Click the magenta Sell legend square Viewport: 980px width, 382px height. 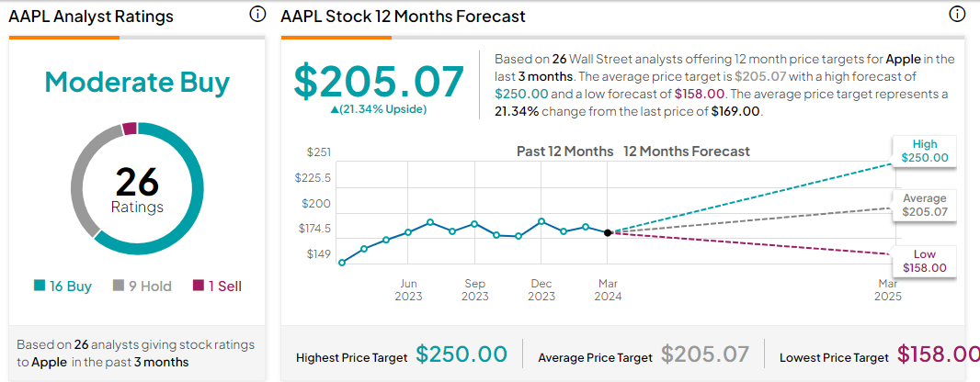click(198, 286)
